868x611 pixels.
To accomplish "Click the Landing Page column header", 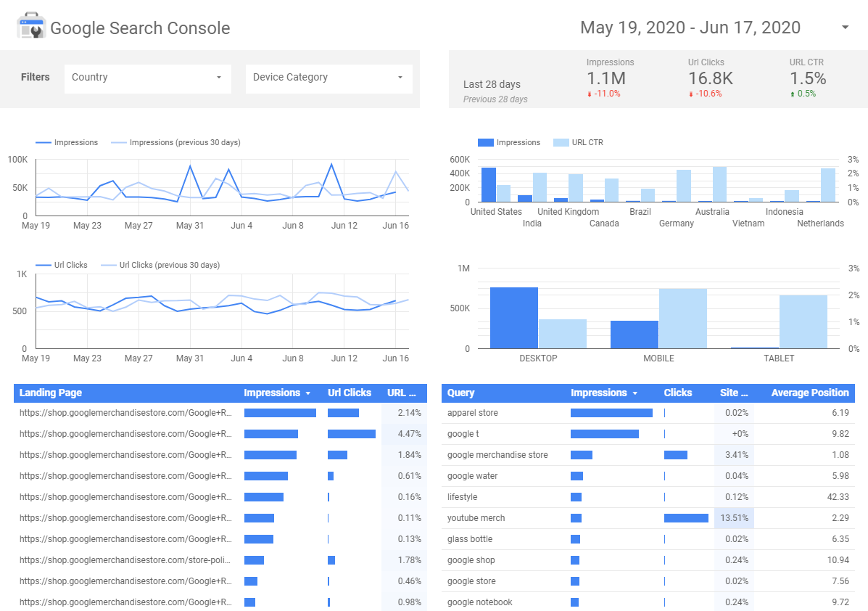I will [x=51, y=393].
